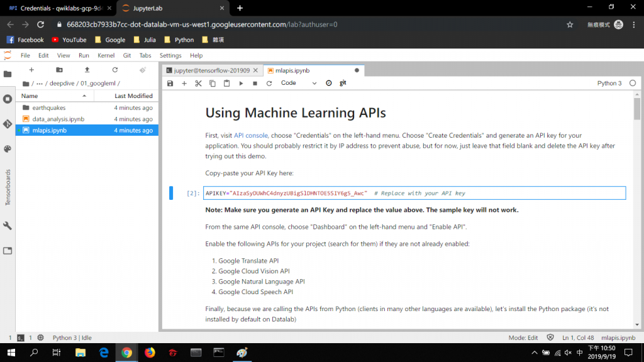Open the Kernel menu

pos(106,55)
